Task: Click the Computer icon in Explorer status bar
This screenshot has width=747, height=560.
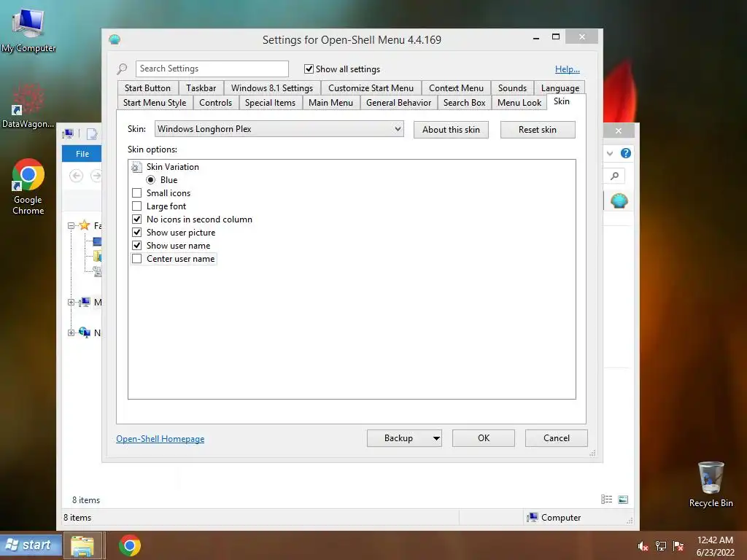Action: (x=532, y=518)
